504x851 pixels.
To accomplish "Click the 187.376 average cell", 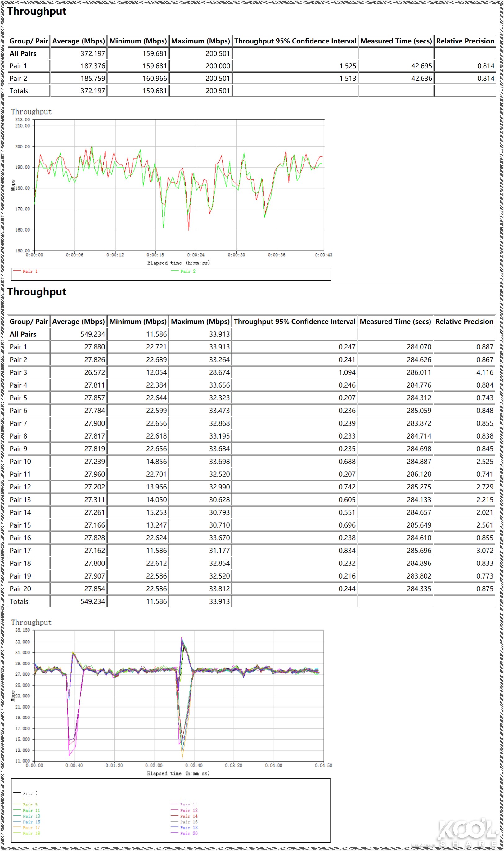I will click(x=79, y=66).
